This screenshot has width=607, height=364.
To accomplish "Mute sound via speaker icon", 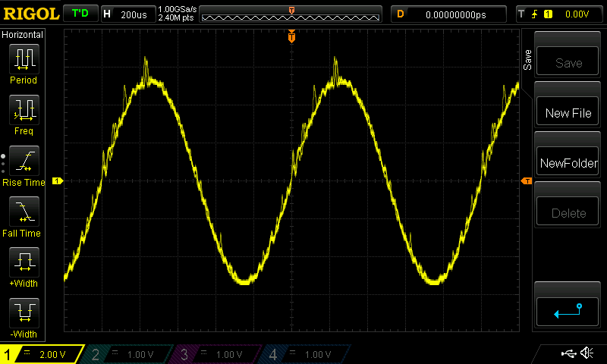I will [x=587, y=353].
